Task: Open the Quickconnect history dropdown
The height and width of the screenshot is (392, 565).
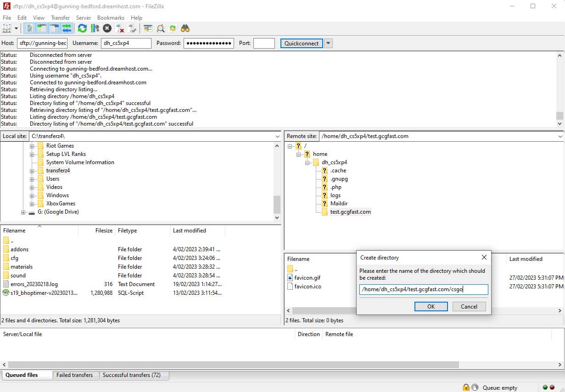Action: coord(328,43)
